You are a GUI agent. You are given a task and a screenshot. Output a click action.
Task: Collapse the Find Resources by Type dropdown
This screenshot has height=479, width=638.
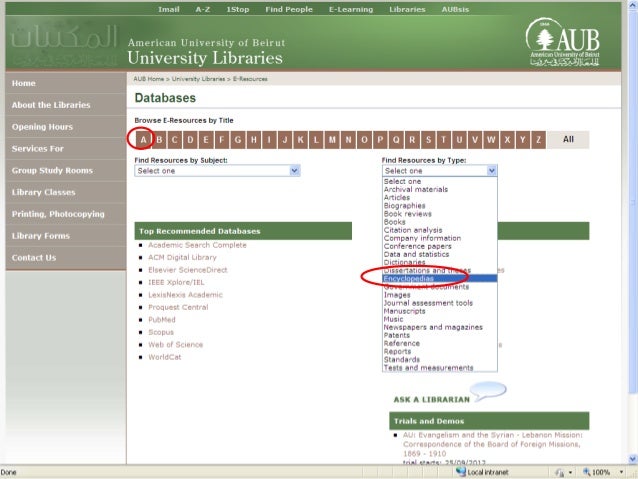pyautogui.click(x=492, y=171)
